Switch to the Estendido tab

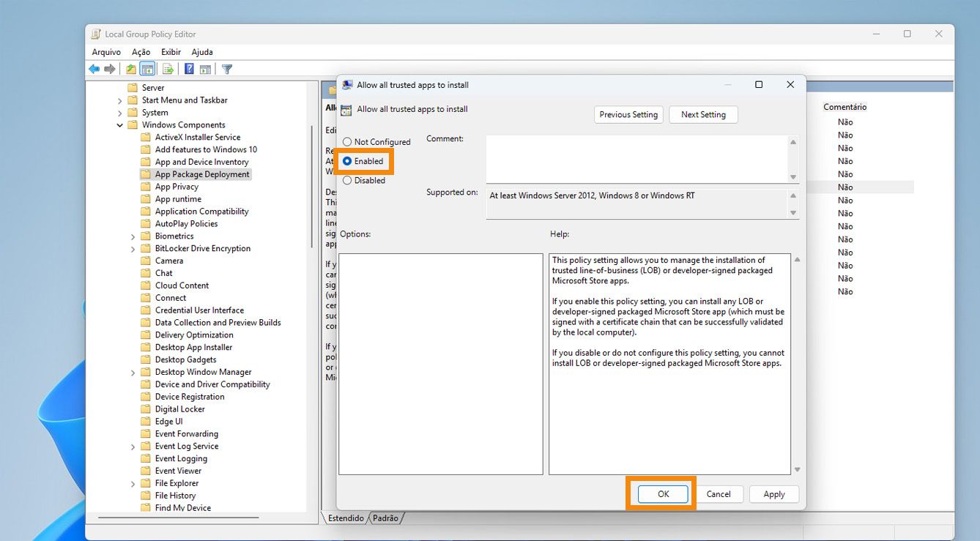point(346,518)
